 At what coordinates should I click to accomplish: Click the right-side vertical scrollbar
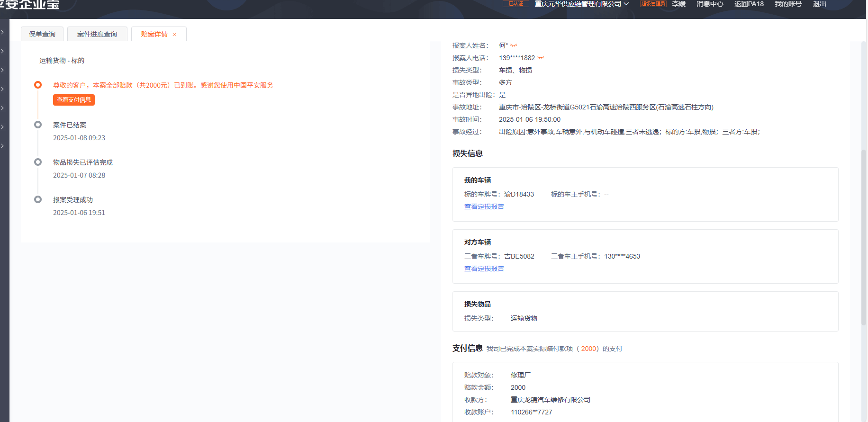click(x=864, y=237)
